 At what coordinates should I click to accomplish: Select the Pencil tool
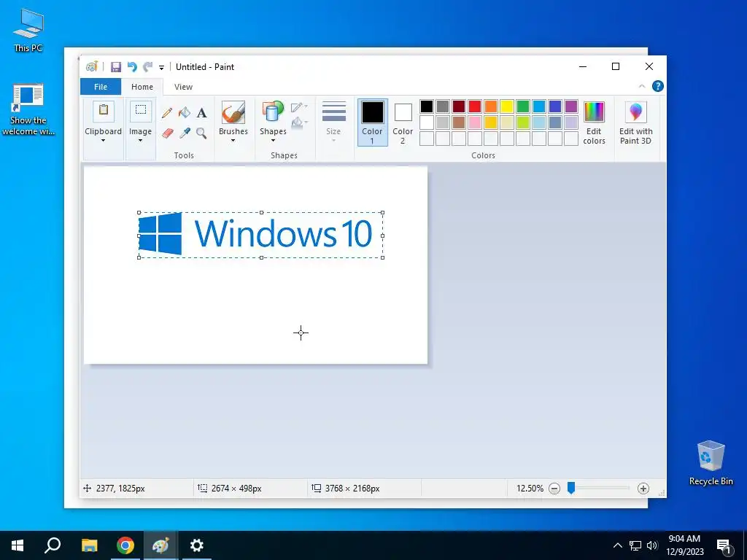pyautogui.click(x=167, y=113)
